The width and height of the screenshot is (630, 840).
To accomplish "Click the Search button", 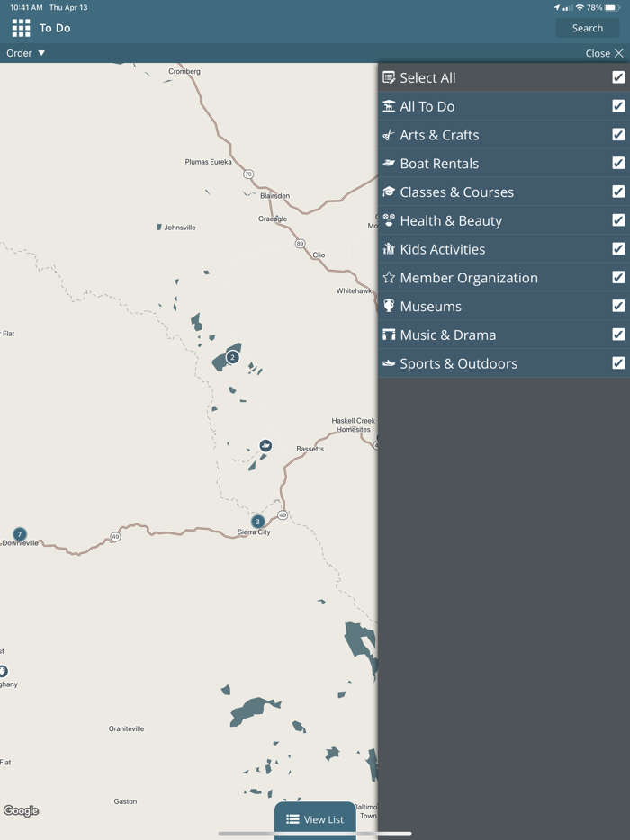I will click(x=587, y=29).
